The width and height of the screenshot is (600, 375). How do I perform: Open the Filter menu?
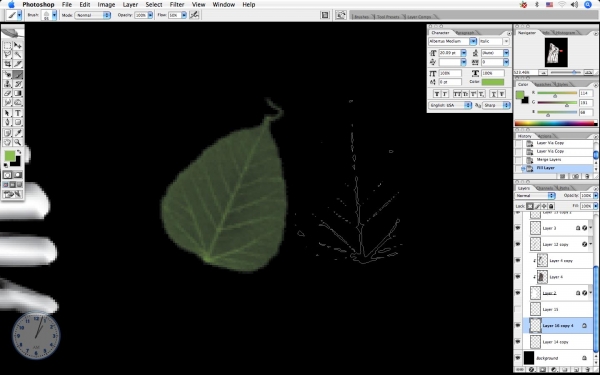(177, 5)
